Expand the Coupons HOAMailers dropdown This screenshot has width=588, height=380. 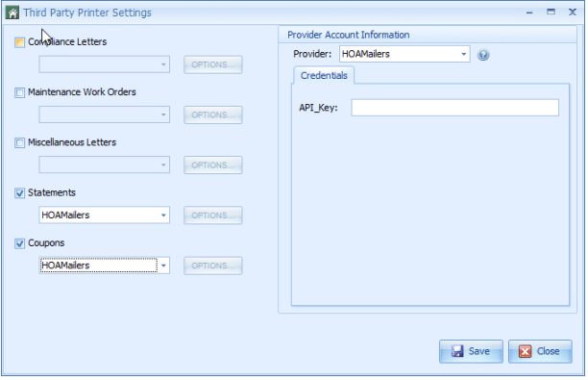coord(105,266)
